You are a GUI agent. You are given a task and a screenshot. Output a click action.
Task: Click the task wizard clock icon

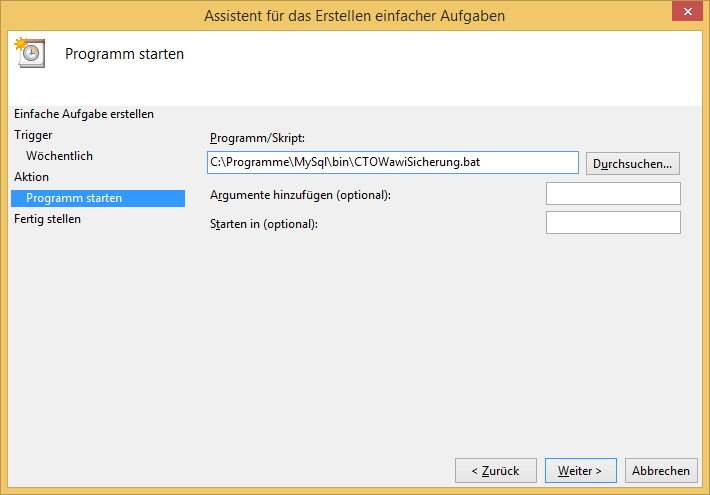(29, 53)
